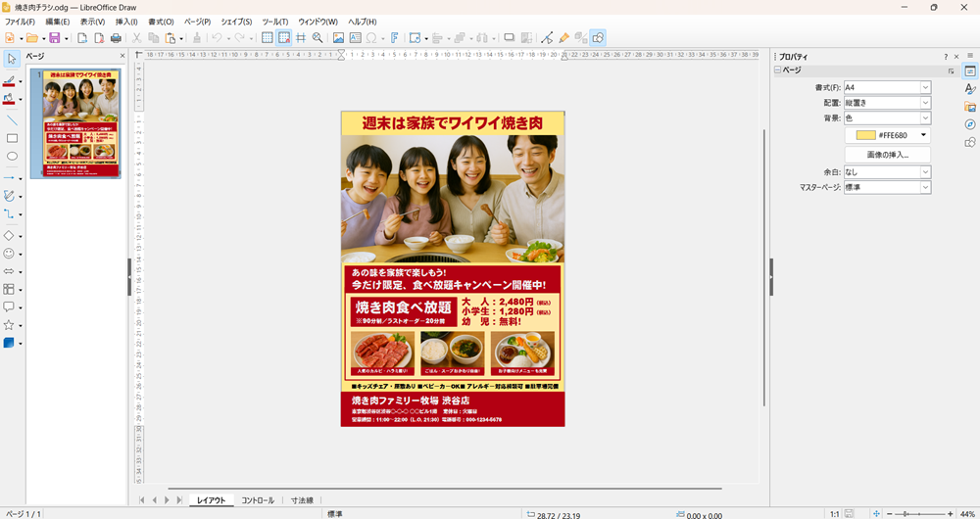Open the New document dropdown arrow

[21, 39]
